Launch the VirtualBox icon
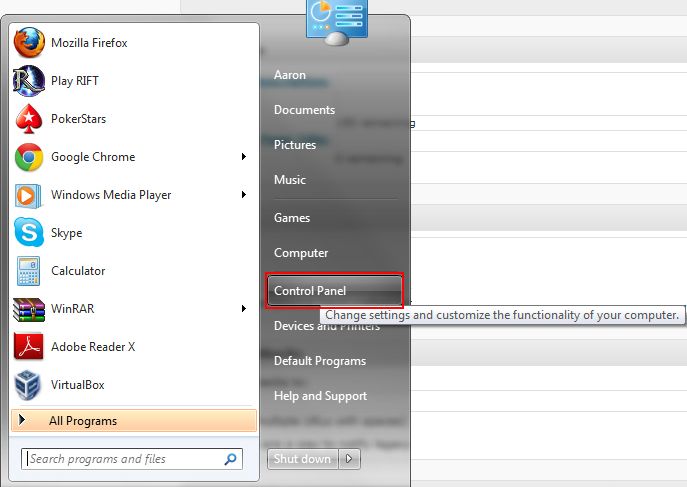The height and width of the screenshot is (487, 687). [x=28, y=385]
